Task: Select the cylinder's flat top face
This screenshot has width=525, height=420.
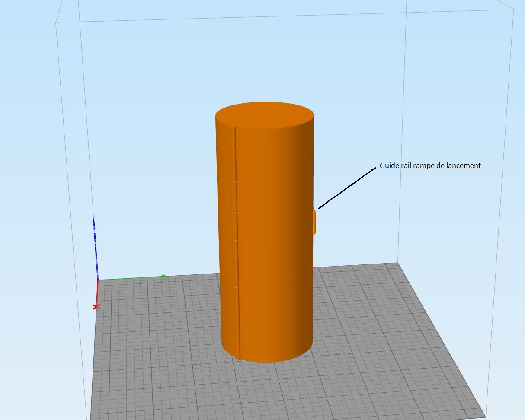Action: pos(264,115)
